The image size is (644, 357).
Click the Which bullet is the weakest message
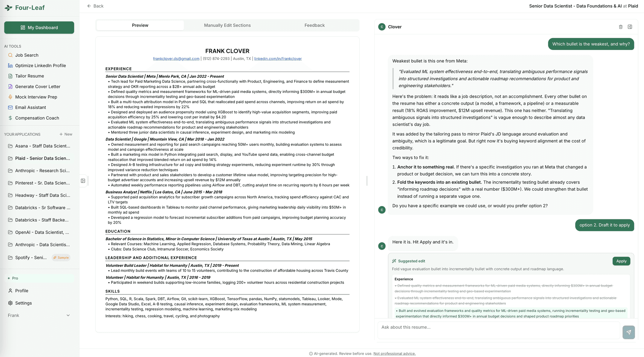[x=591, y=44]
